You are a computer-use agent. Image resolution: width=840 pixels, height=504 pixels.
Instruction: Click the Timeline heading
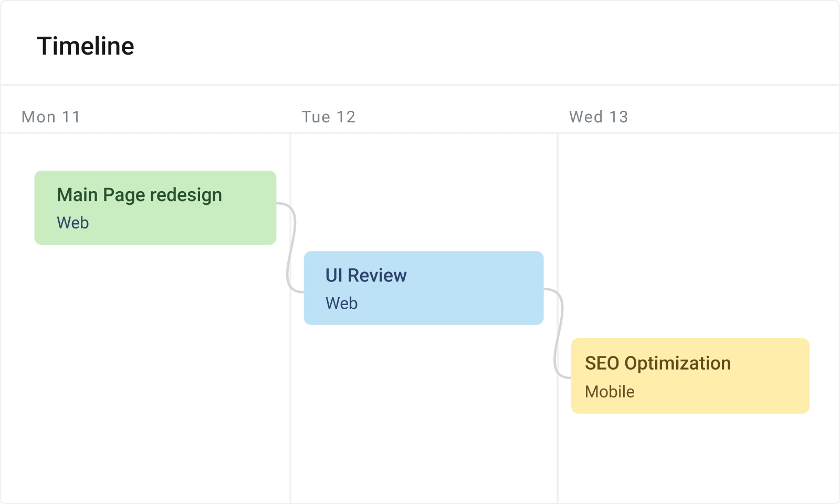[86, 46]
